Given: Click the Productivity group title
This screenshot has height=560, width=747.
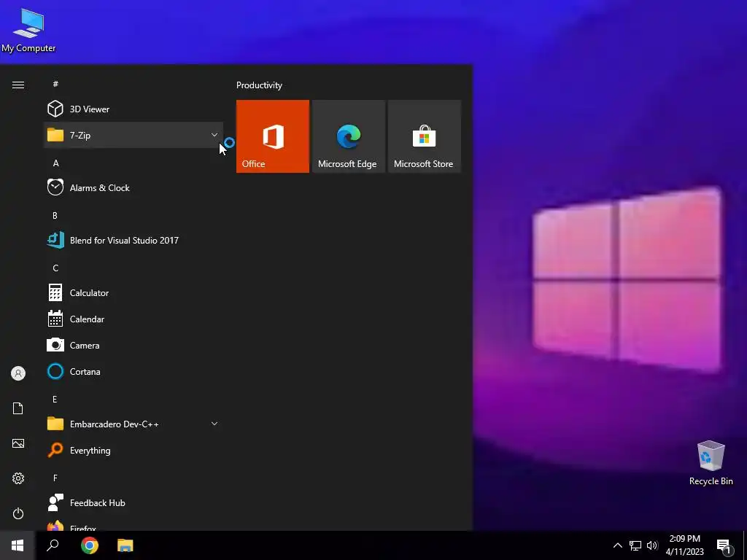Looking at the screenshot, I should [259, 85].
